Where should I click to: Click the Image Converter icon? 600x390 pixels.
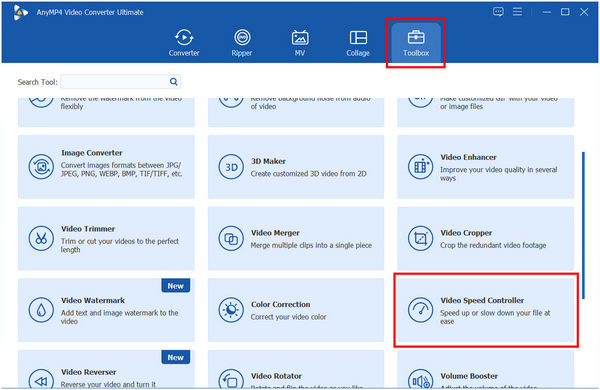tap(41, 166)
